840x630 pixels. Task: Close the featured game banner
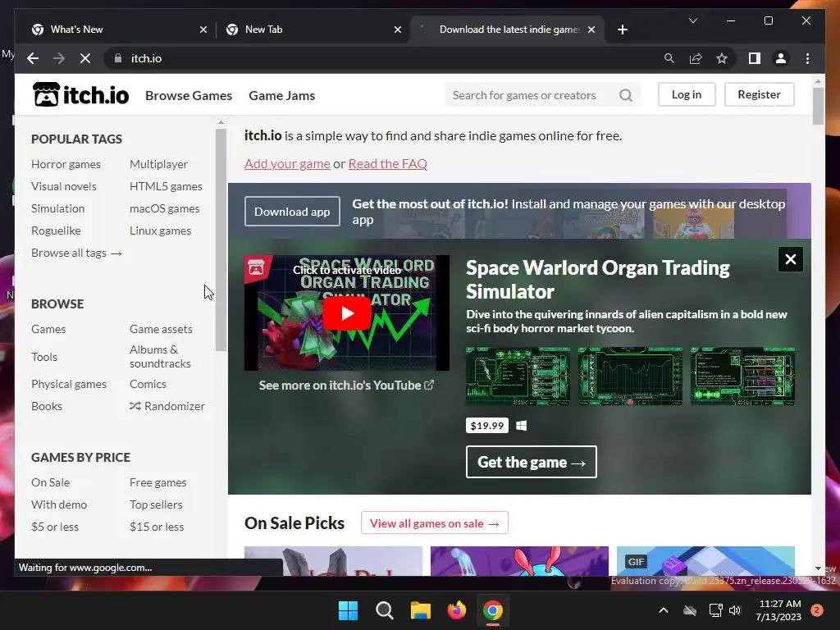pyautogui.click(x=790, y=259)
